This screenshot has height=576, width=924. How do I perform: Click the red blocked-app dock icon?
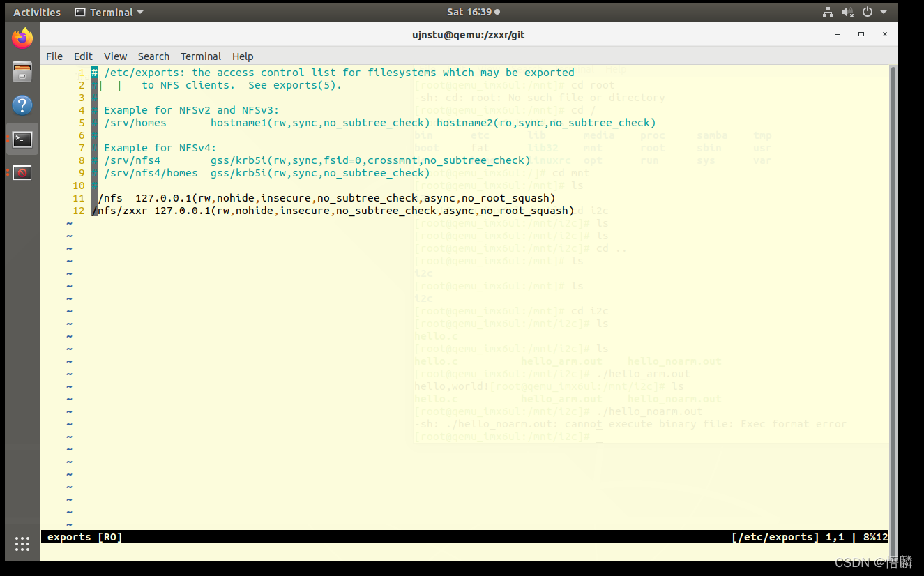[x=22, y=173]
